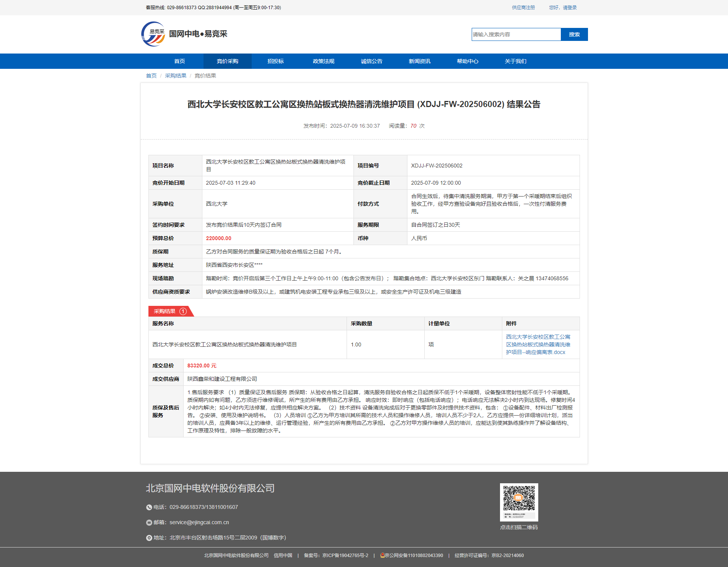Image resolution: width=728 pixels, height=567 pixels.
Task: Open 政策法规 navigation item
Action: (323, 61)
